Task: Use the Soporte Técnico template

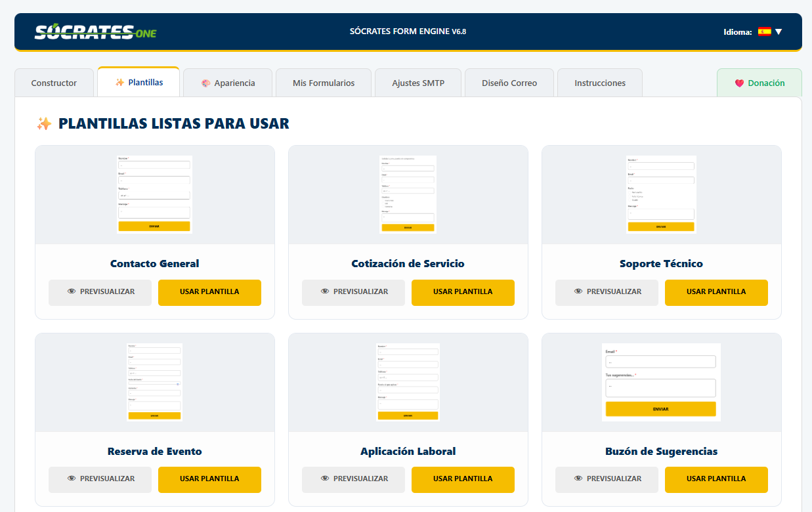Action: point(716,292)
